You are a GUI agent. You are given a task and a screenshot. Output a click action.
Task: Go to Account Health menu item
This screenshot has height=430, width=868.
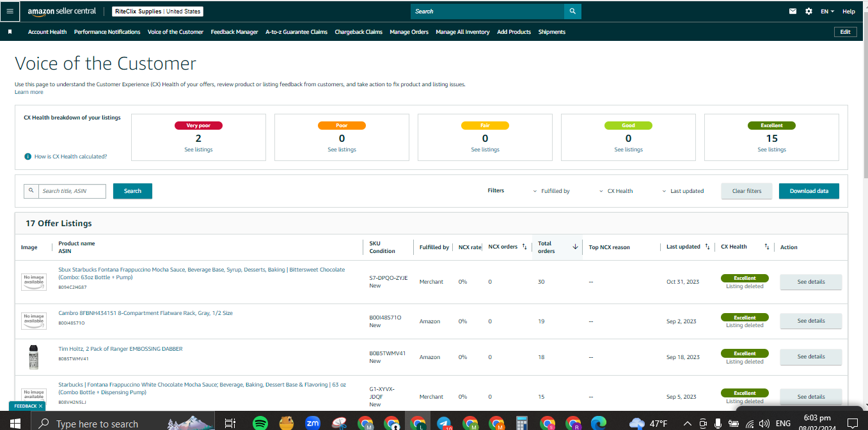pyautogui.click(x=47, y=32)
